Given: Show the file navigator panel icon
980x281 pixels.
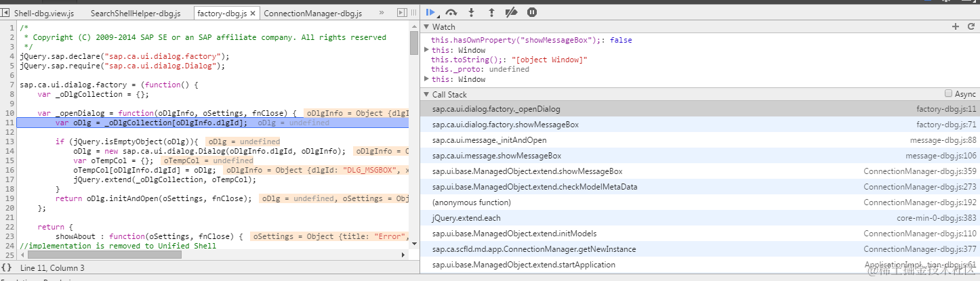Looking at the screenshot, I should [6, 13].
